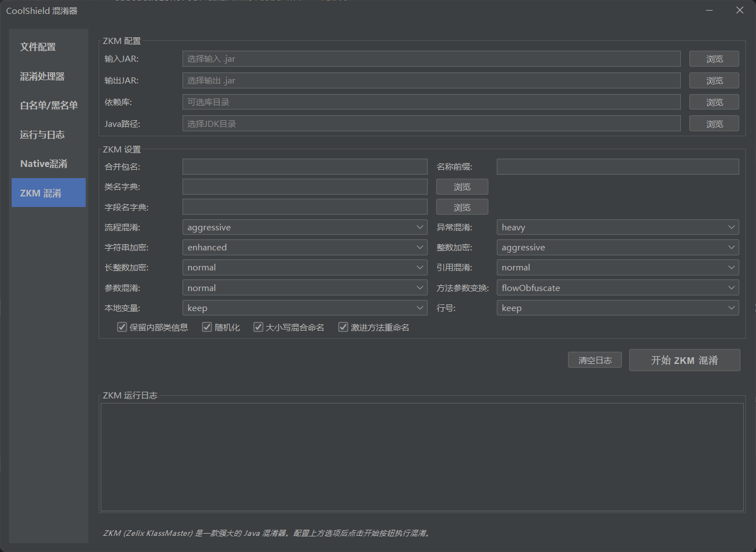Click the 清空日志 button
The width and height of the screenshot is (756, 552).
(595, 360)
